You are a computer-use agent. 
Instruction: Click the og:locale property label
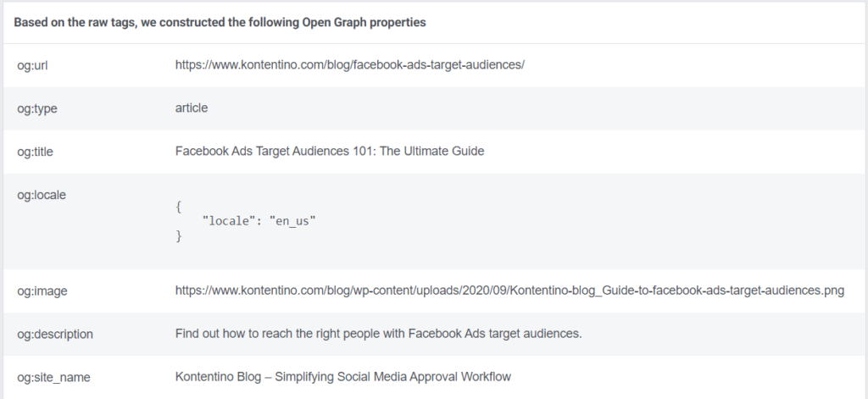pyautogui.click(x=41, y=195)
